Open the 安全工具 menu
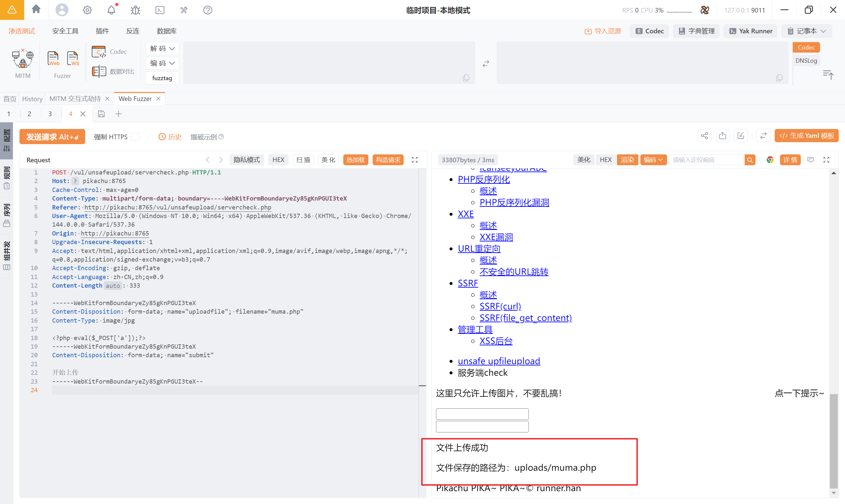 pyautogui.click(x=65, y=31)
